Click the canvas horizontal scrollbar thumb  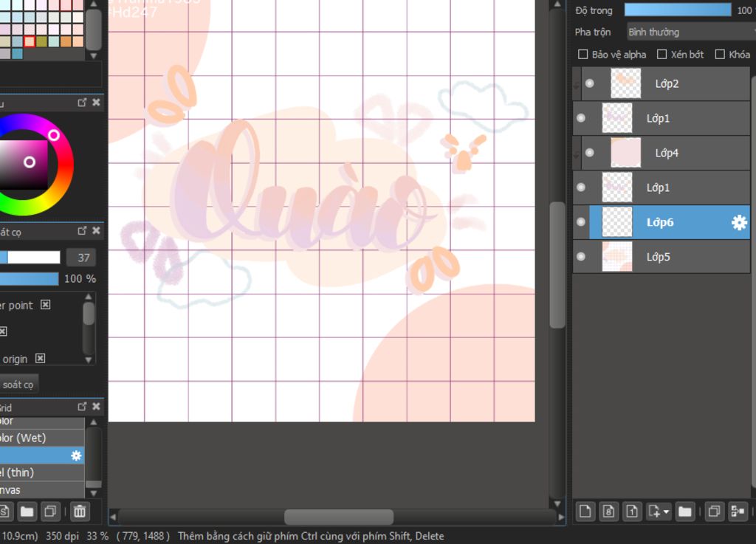point(338,517)
